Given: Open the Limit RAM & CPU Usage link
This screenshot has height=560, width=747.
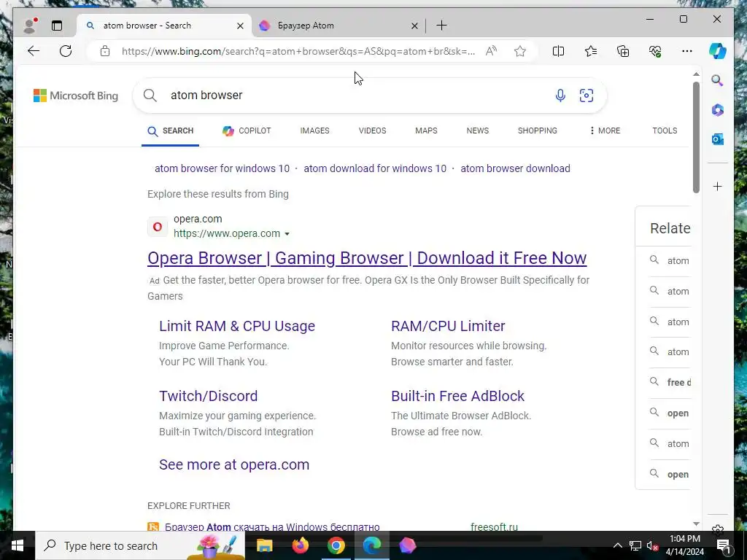Looking at the screenshot, I should [237, 326].
